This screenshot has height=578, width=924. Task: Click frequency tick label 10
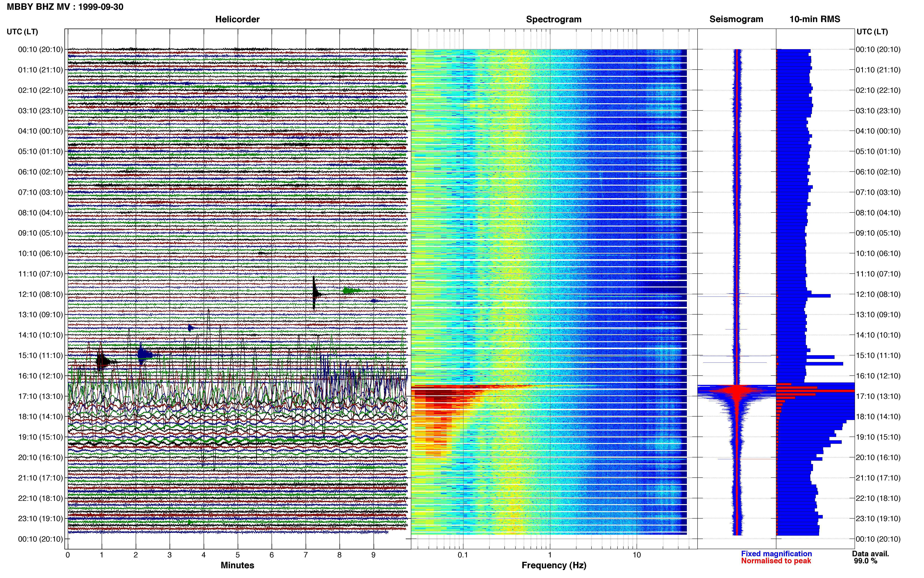tap(636, 555)
